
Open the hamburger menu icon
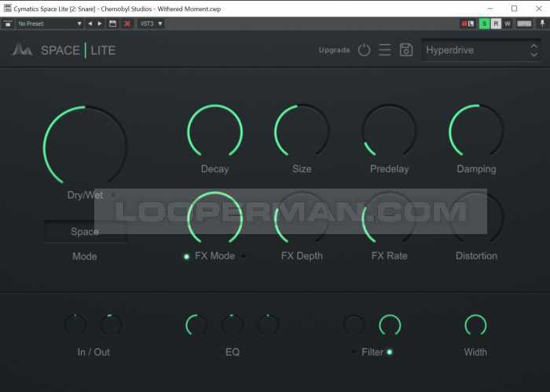(x=385, y=50)
